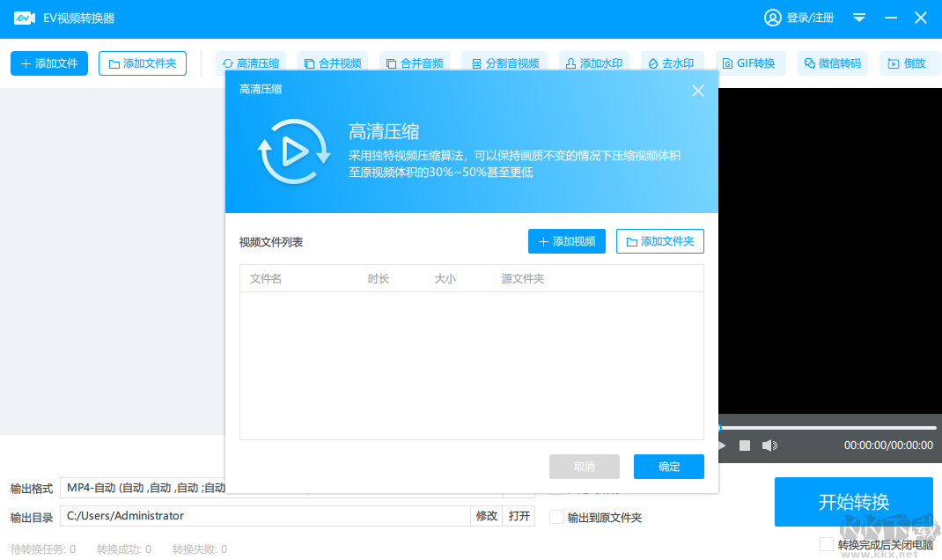The height and width of the screenshot is (560, 942).
Task: Select the 分割音视频 splitting tool
Action: click(504, 63)
